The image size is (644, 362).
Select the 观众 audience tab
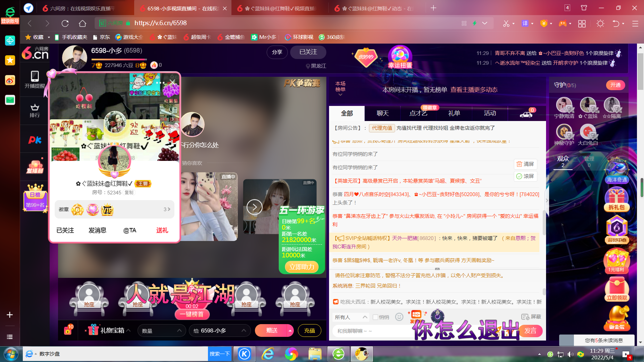(563, 161)
